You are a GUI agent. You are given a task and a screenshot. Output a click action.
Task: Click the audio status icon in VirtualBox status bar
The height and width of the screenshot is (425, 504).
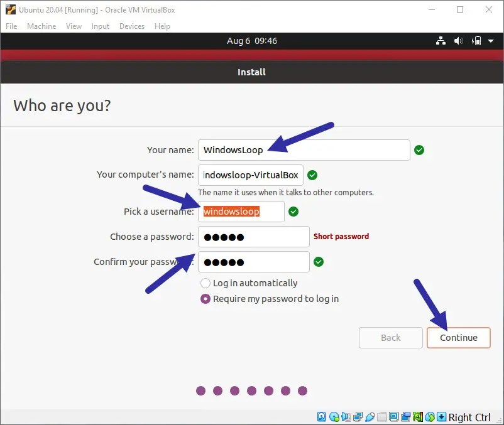[x=345, y=416]
